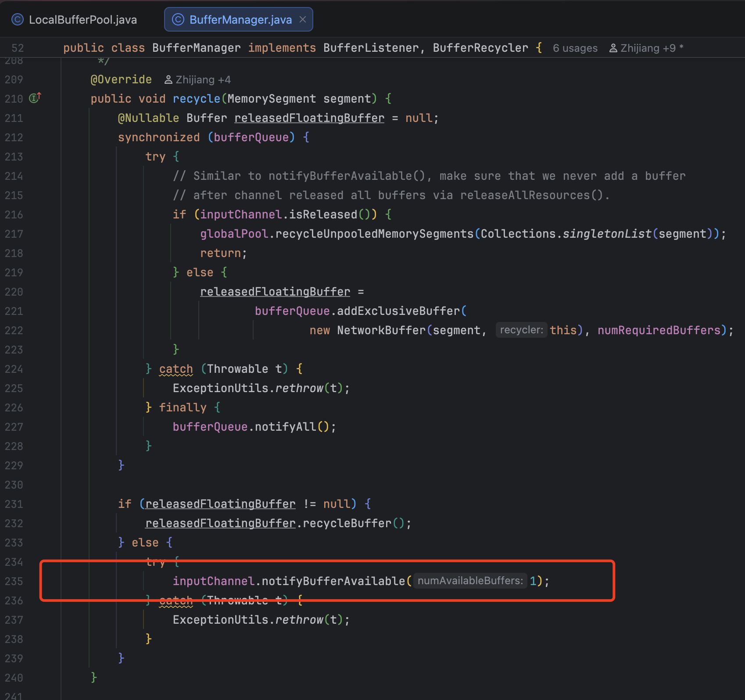This screenshot has width=745, height=700.
Task: Click the Zhijiang +4 annotation on line 209
Action: pos(203,79)
